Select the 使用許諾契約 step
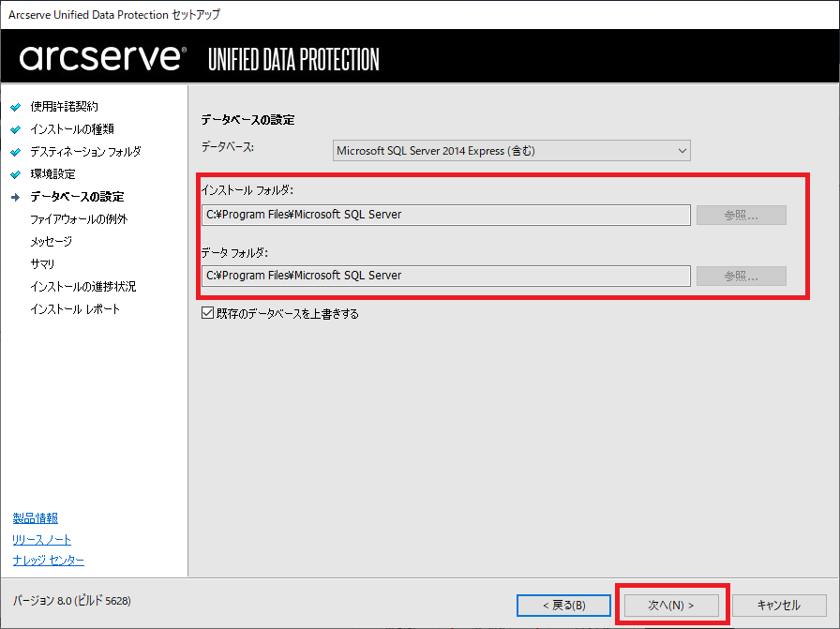The height and width of the screenshot is (629, 840). click(x=65, y=107)
